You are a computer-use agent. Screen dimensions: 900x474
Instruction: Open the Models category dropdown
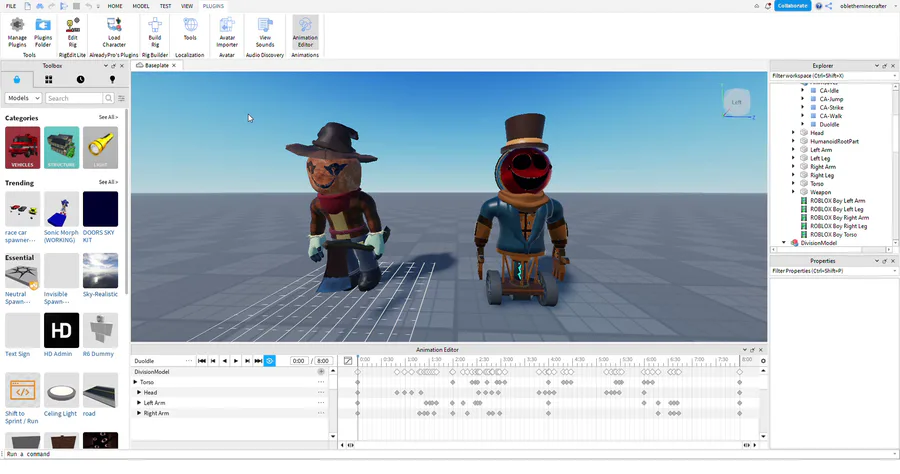(23, 98)
